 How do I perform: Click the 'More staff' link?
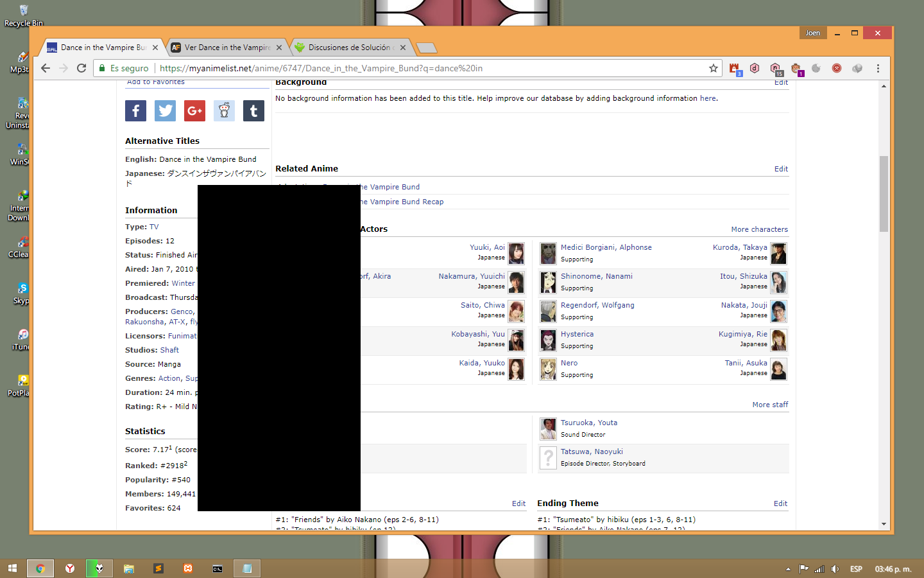(x=771, y=405)
